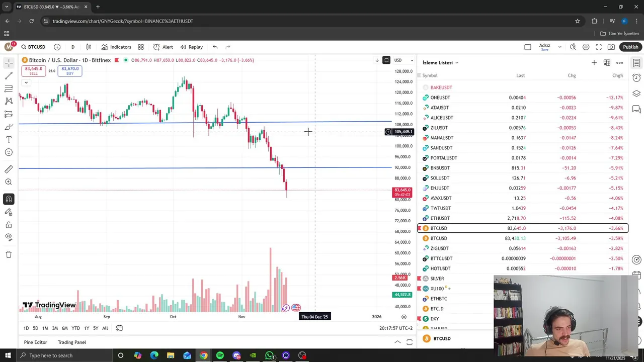
Task: Expand the Adsız layout dropdown arrow
Action: point(559,47)
